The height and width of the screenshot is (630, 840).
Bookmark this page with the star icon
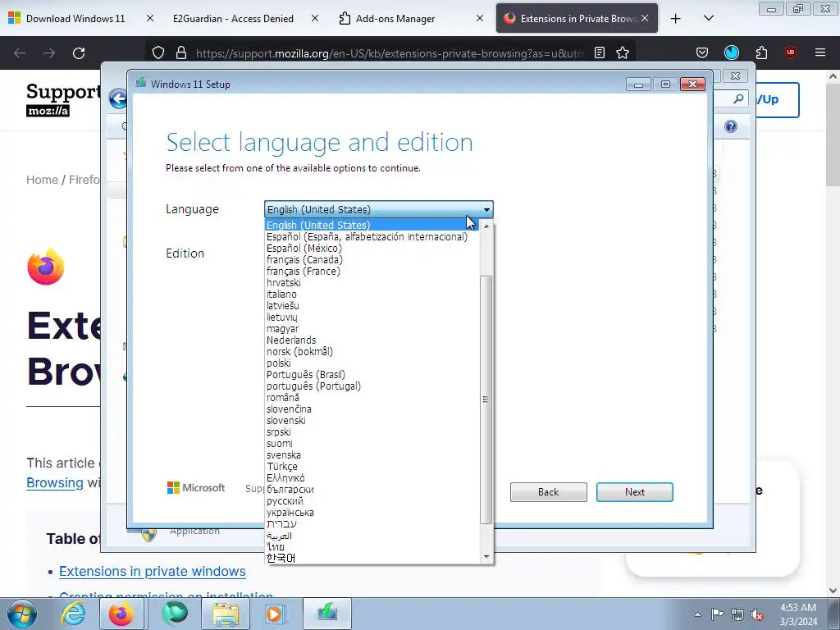pyautogui.click(x=623, y=52)
